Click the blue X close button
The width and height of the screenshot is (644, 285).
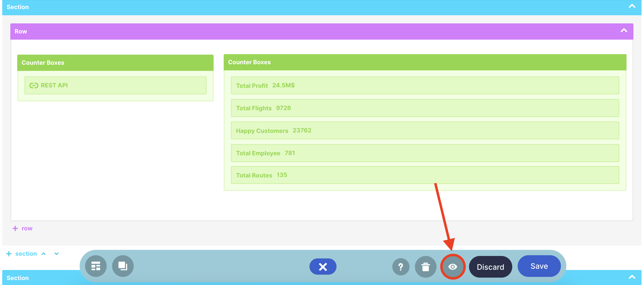(323, 267)
